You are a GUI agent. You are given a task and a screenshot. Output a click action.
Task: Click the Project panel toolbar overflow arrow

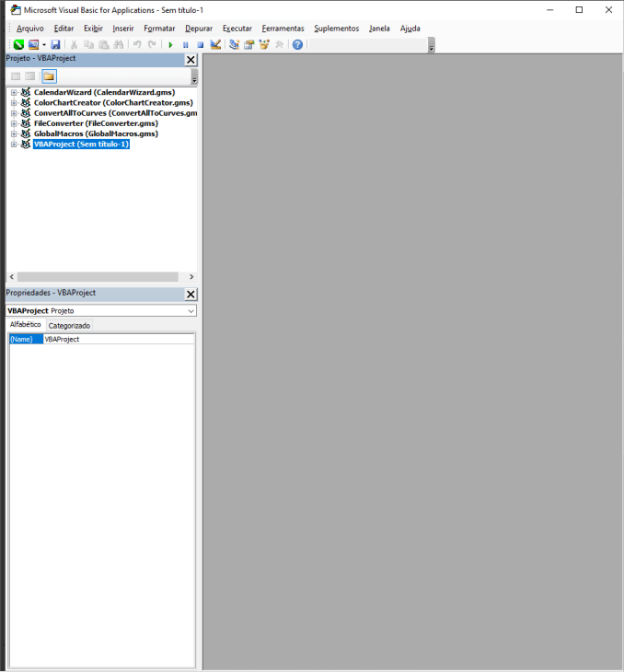point(194,76)
